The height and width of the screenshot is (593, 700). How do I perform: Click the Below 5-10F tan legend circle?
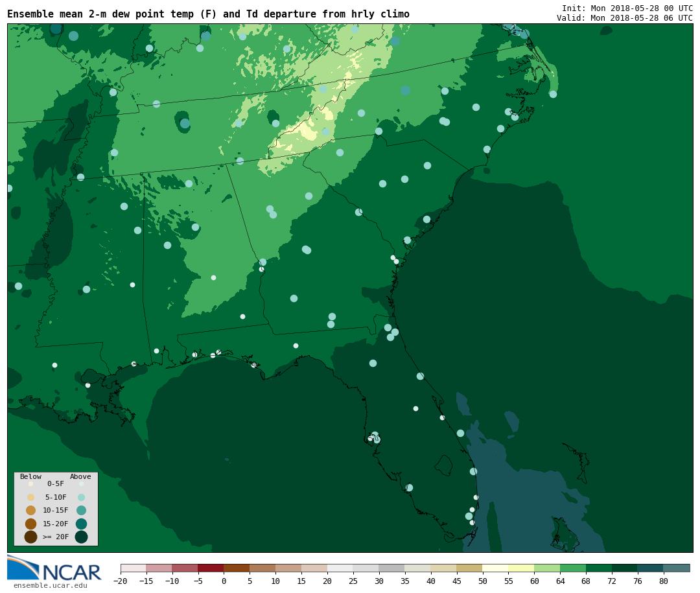(31, 497)
